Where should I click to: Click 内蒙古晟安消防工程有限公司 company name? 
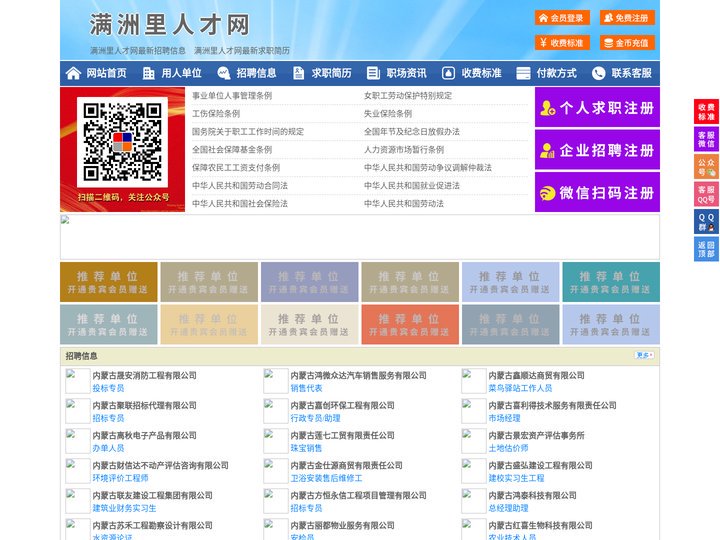click(145, 375)
